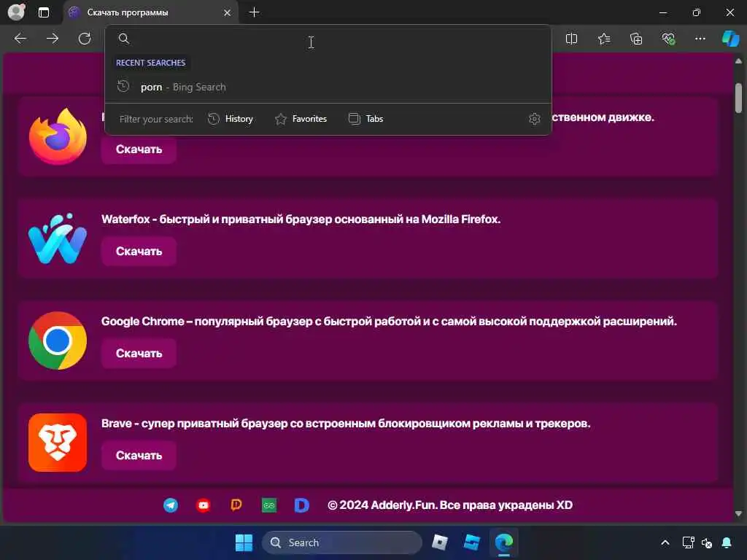This screenshot has height=560, width=747.
Task: Filter search by Tabs
Action: [x=366, y=119]
